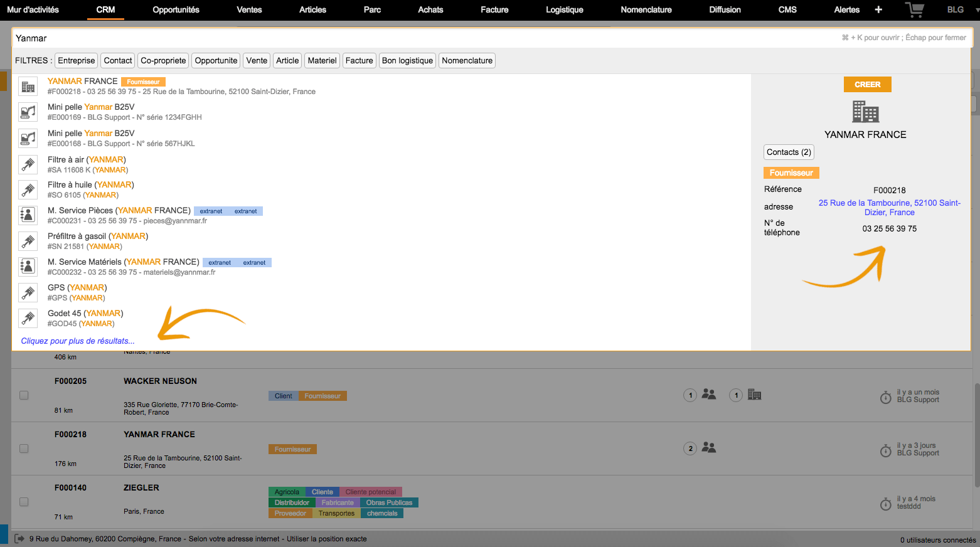Click part icon beside Filtre à air
Image resolution: width=980 pixels, height=547 pixels.
click(x=28, y=164)
